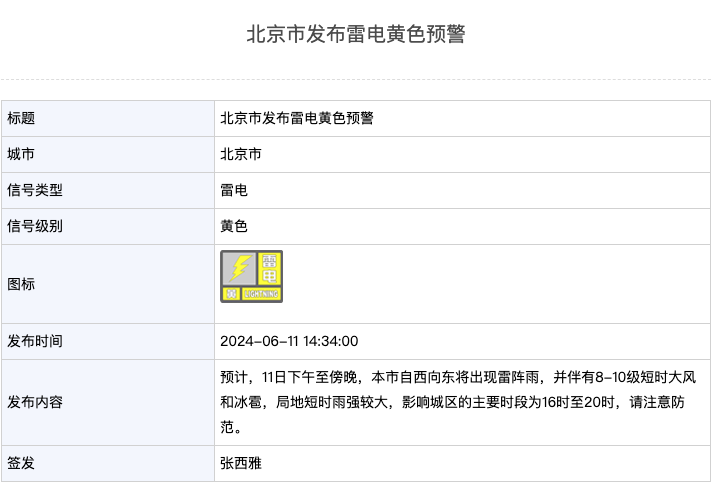Click the 北京市 value in the 城市 row
This screenshot has height=486, width=716.
241,154
